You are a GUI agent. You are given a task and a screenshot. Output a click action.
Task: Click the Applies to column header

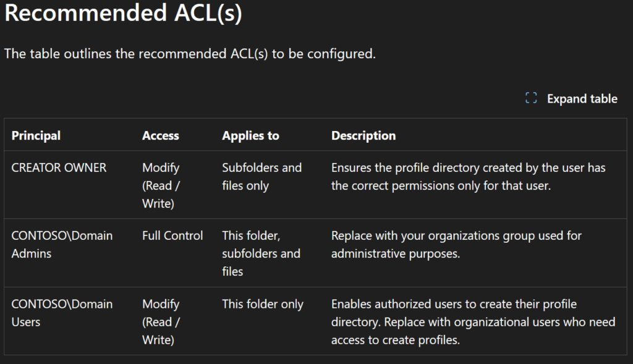coord(250,135)
